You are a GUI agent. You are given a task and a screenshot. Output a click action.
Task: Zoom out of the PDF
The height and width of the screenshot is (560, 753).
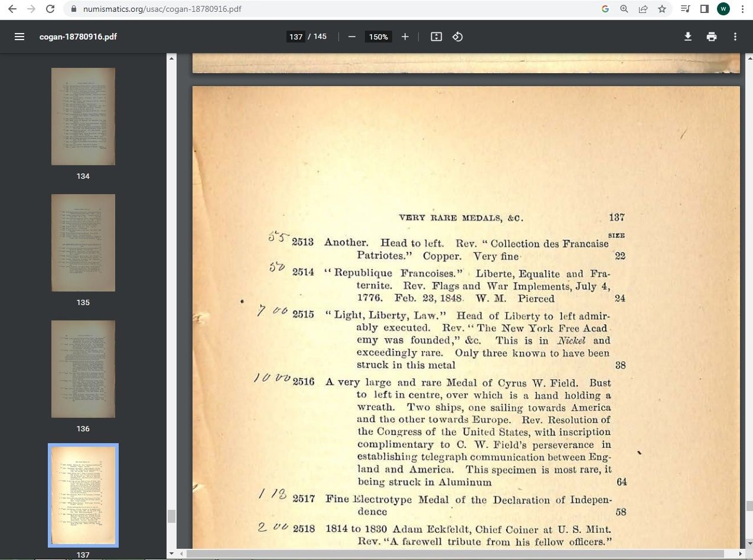[352, 37]
